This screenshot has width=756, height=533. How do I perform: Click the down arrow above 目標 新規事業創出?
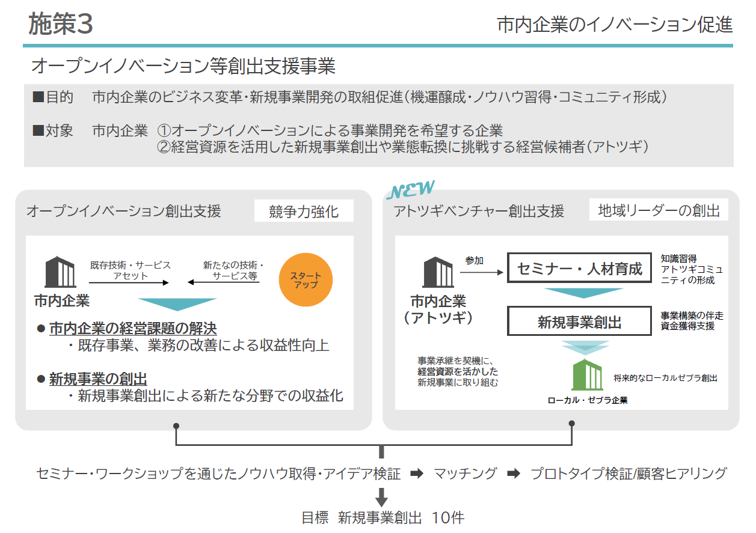click(x=381, y=498)
